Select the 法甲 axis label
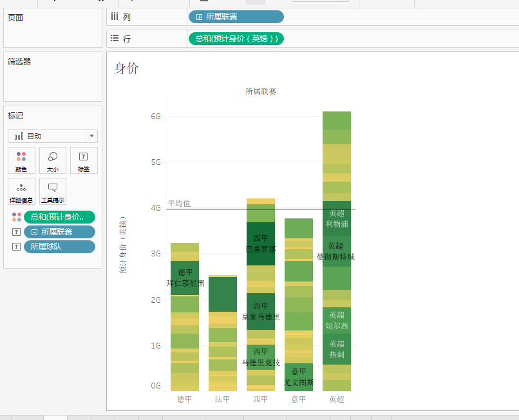Screen dimensions: 519x420 pyautogui.click(x=222, y=399)
